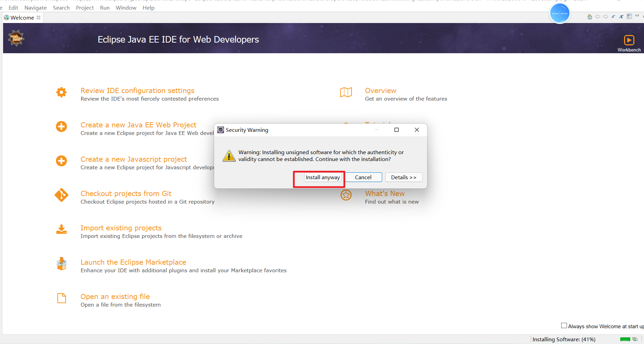This screenshot has width=644, height=344.
Task: Cancel the unsigned software installation
Action: coord(363,177)
